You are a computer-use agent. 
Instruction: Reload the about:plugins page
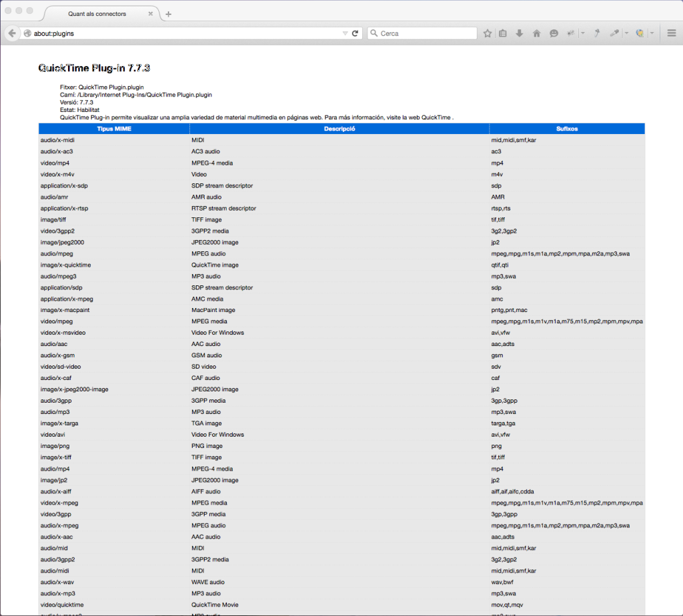[x=356, y=33]
